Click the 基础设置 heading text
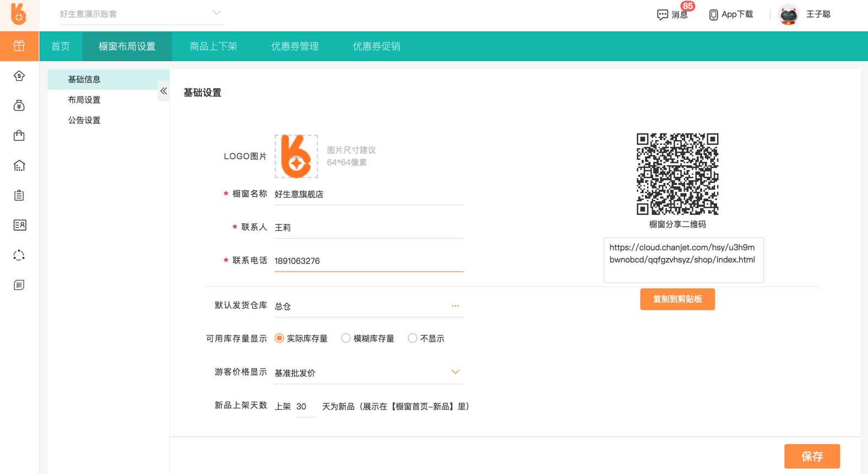 click(202, 93)
